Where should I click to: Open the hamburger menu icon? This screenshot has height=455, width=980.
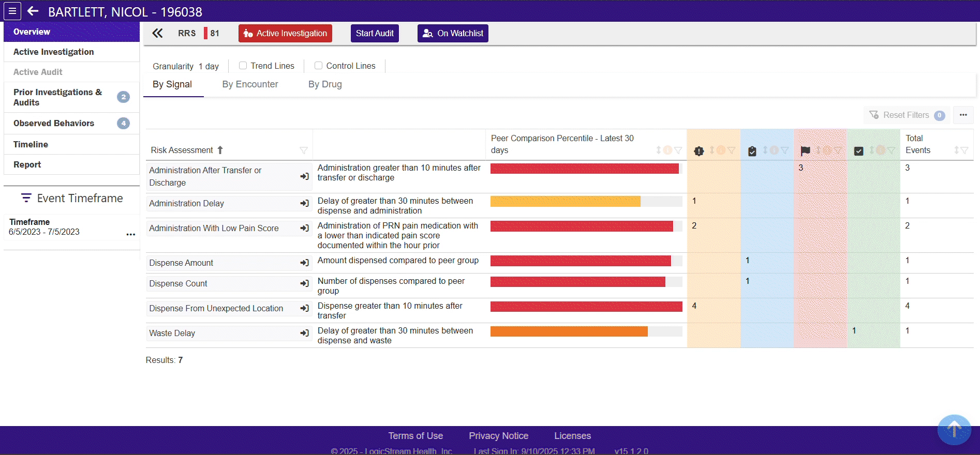(x=12, y=11)
